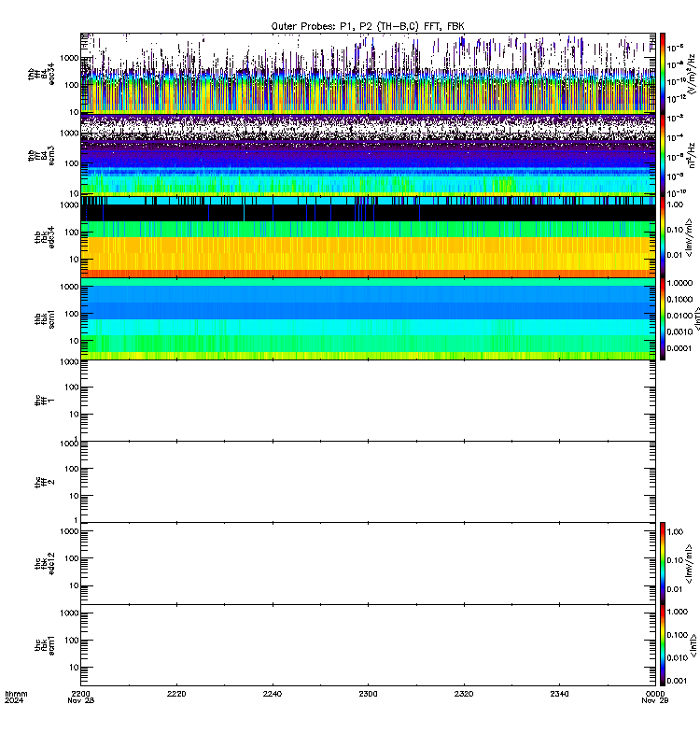Click the '<|mV/m|>' label beside thc edc12 color bar
This screenshot has height=747, width=700.
point(689,564)
